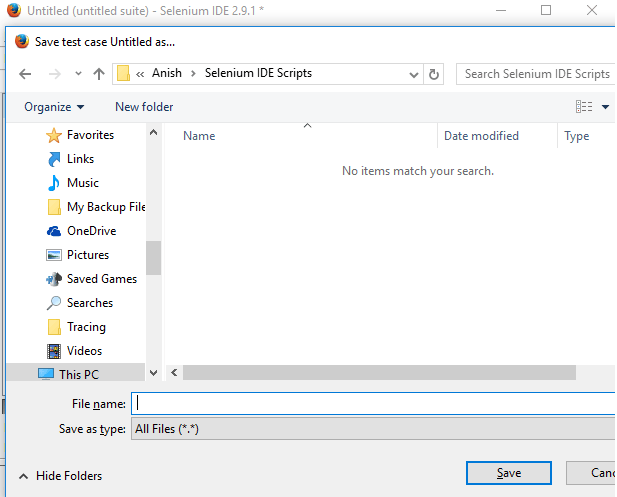The width and height of the screenshot is (617, 497).
Task: Open Favorites in the navigation pane
Action: tap(90, 135)
